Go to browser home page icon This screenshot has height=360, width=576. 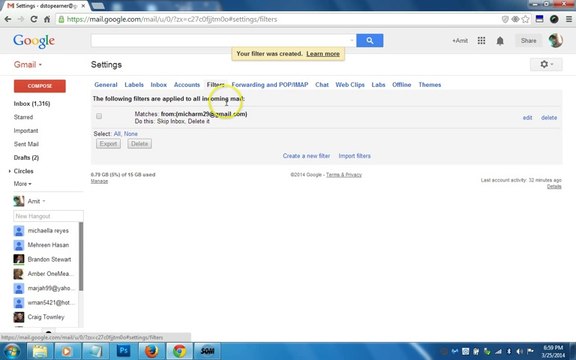coord(47,19)
